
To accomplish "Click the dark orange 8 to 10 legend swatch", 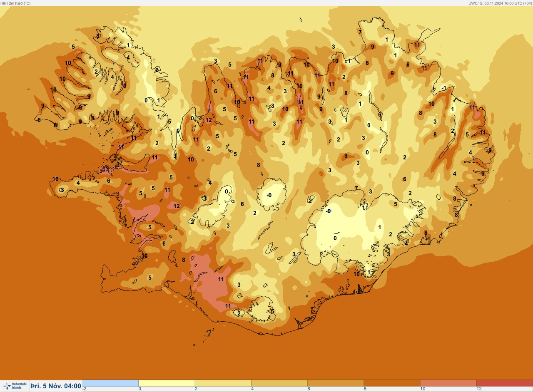I will (392, 383).
